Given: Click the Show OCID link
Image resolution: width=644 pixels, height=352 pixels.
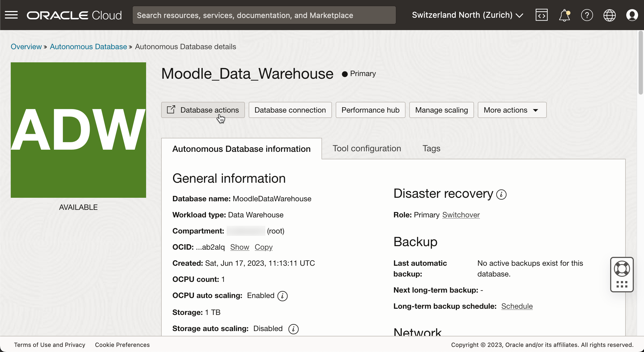Looking at the screenshot, I should click(x=240, y=247).
